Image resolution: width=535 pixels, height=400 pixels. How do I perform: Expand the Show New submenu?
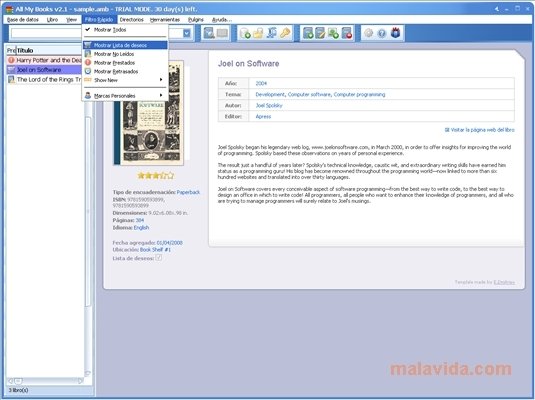point(125,80)
